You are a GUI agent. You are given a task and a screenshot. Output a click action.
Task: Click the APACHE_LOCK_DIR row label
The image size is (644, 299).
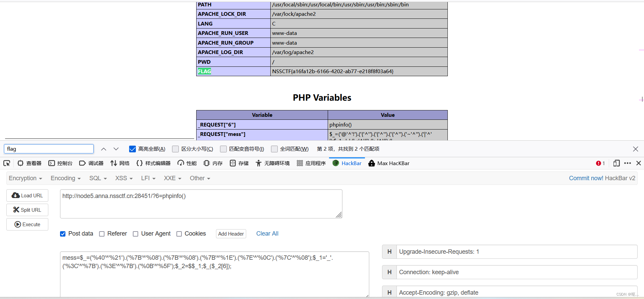(x=222, y=14)
